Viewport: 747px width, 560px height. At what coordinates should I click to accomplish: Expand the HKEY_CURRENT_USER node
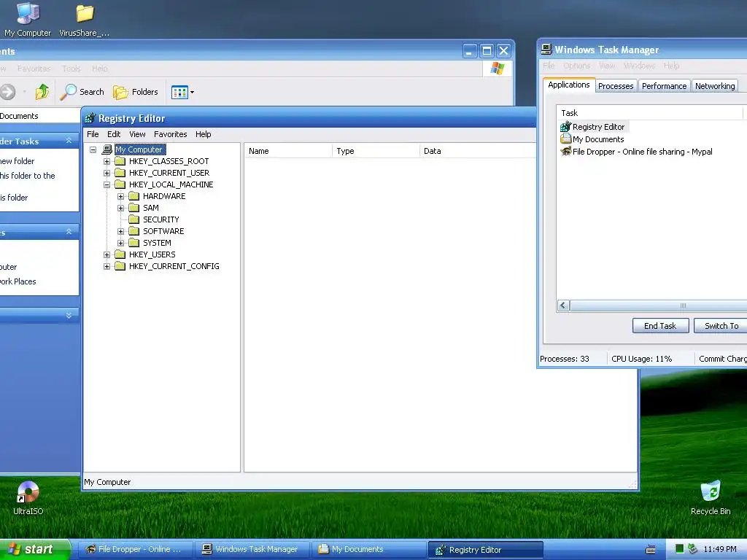[107, 173]
